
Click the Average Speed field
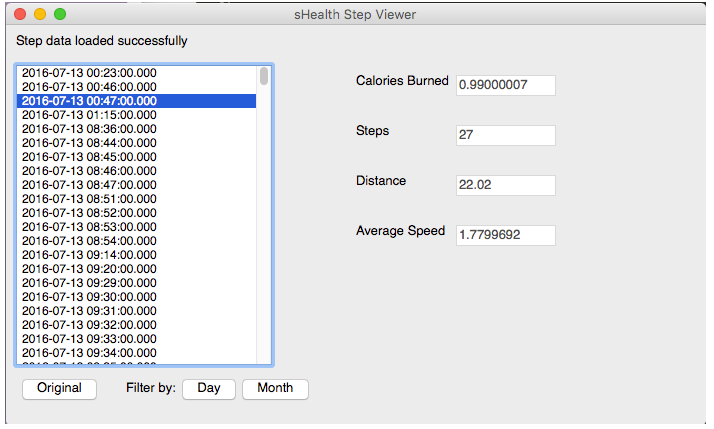click(505, 235)
